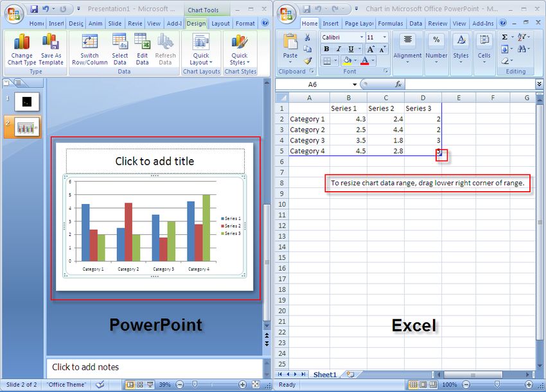Zoom in PowerPoint with plus button

point(242,384)
